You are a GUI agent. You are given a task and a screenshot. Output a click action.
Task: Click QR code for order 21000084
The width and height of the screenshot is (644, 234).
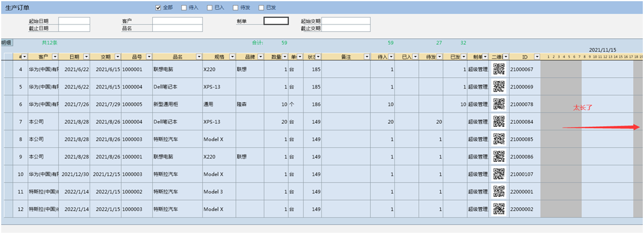point(499,121)
